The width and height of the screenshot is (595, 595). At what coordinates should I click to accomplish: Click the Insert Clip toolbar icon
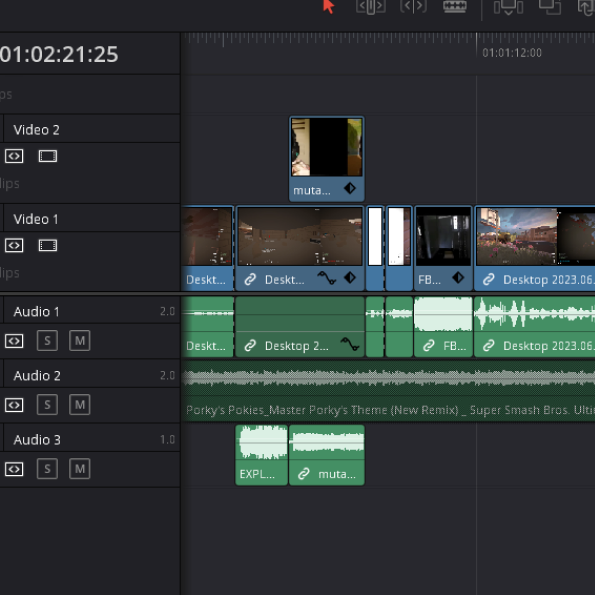[x=508, y=7]
